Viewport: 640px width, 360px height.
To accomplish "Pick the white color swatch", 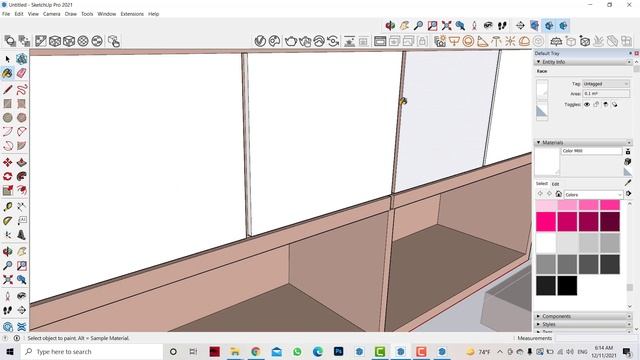I will pos(546,243).
